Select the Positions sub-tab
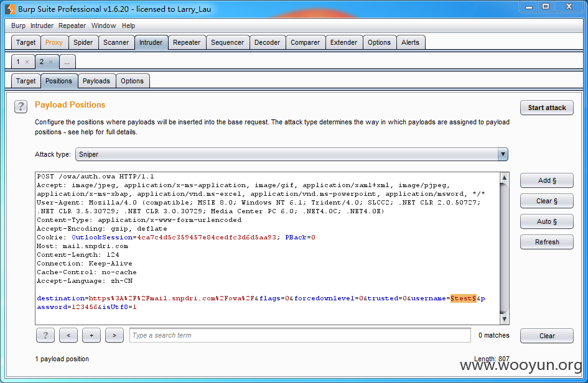588x383 pixels. (x=59, y=81)
